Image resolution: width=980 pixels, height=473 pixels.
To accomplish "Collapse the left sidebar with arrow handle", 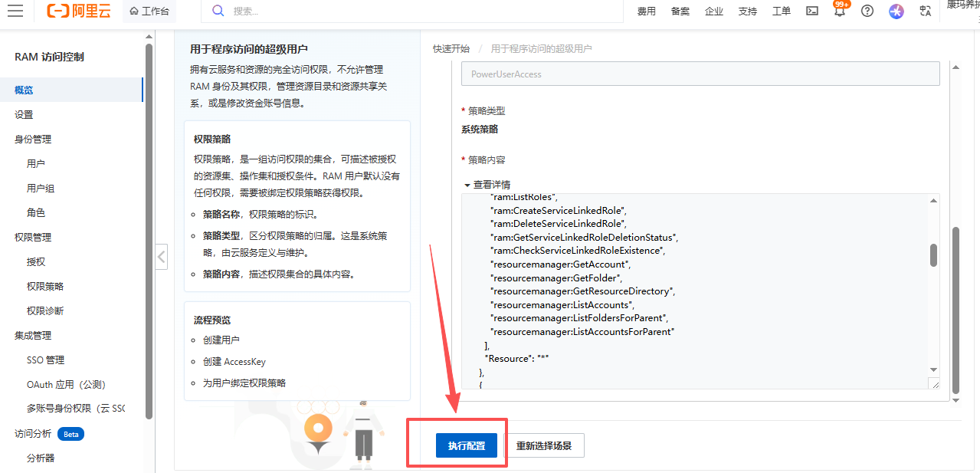I will [161, 256].
